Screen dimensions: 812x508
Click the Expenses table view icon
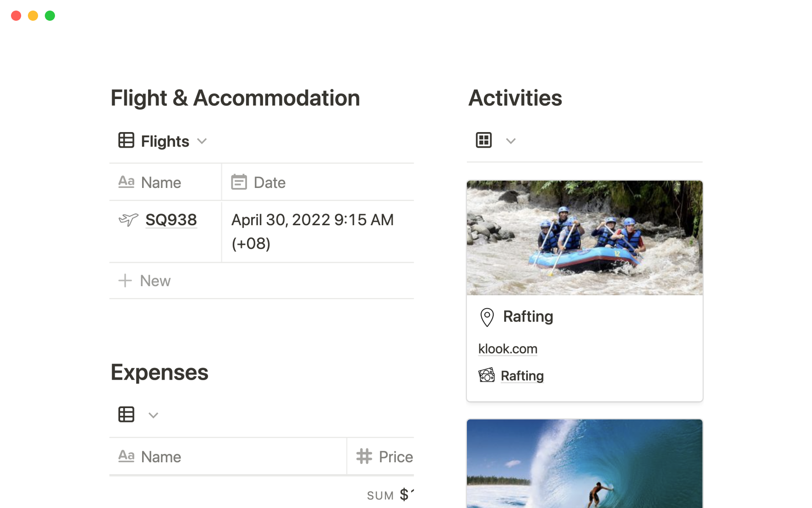[126, 414]
